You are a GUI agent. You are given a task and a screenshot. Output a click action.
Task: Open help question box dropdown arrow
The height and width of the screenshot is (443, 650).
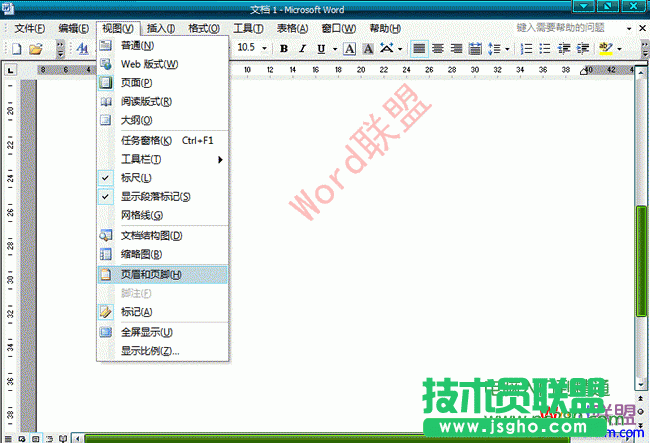coord(629,29)
